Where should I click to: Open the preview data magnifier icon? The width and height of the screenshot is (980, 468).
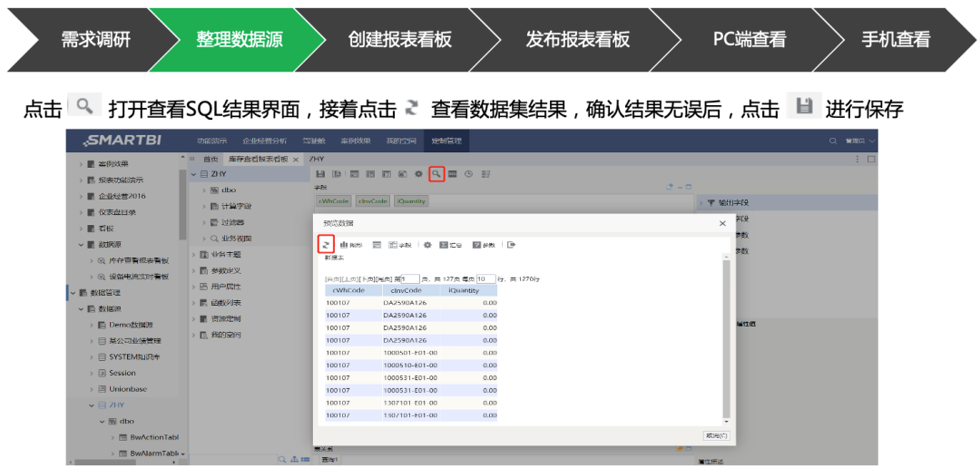point(436,174)
